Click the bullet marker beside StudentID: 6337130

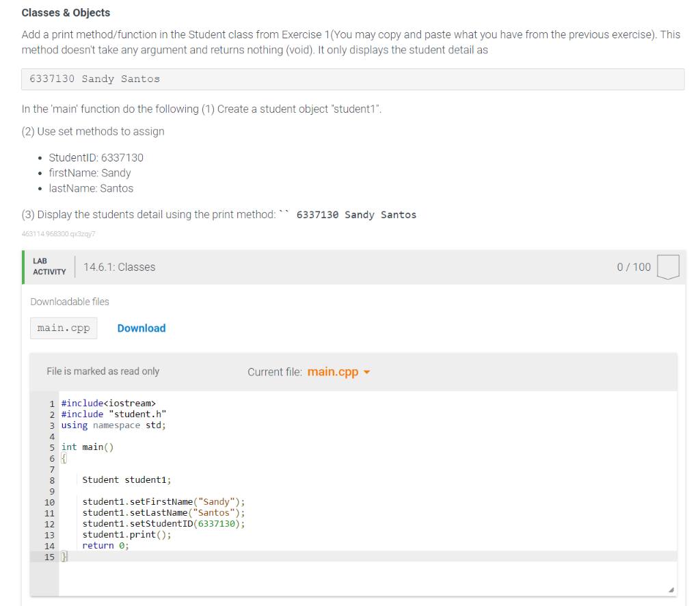pyautogui.click(x=41, y=157)
